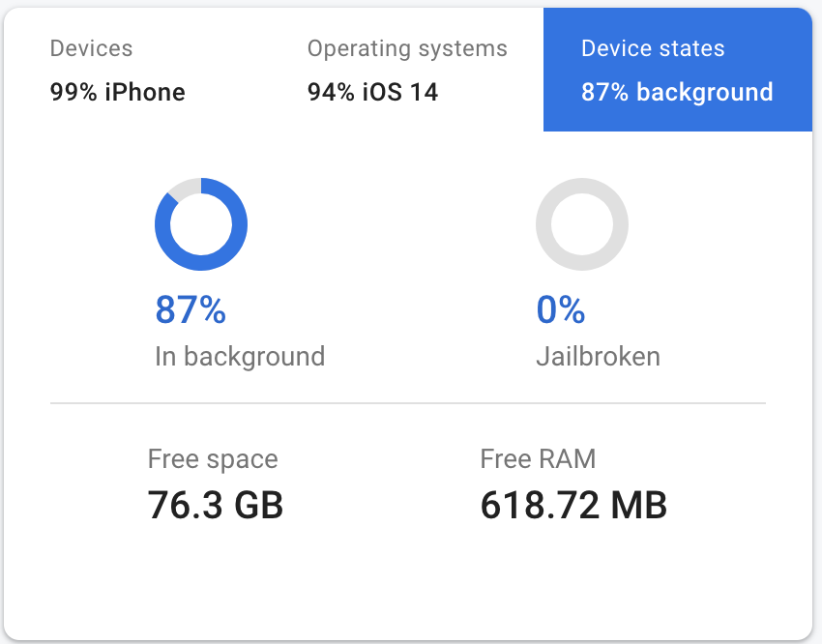Click the 87% percentage label

(x=191, y=311)
